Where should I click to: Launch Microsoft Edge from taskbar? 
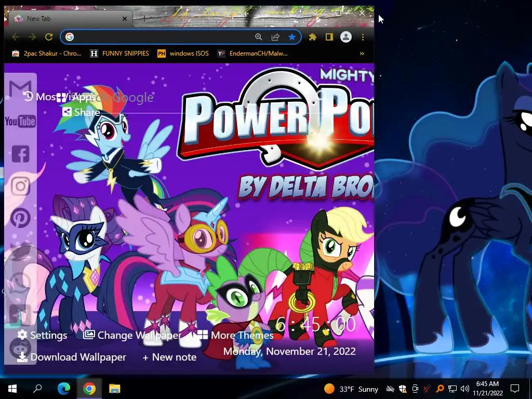coord(63,389)
